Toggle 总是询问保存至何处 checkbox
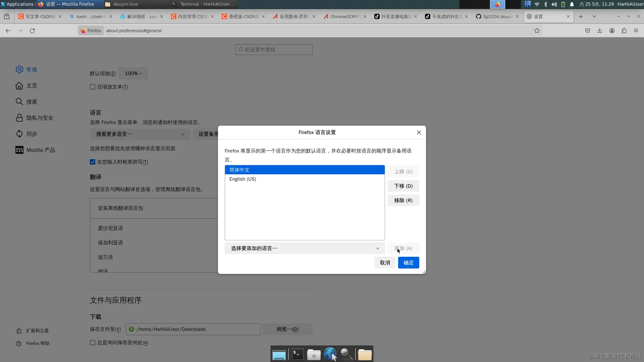 tap(93, 343)
